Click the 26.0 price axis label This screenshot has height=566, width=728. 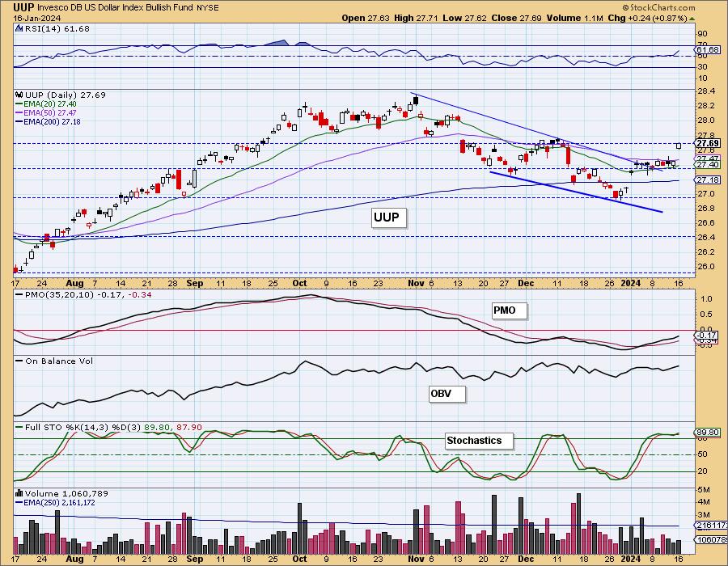pyautogui.click(x=705, y=267)
